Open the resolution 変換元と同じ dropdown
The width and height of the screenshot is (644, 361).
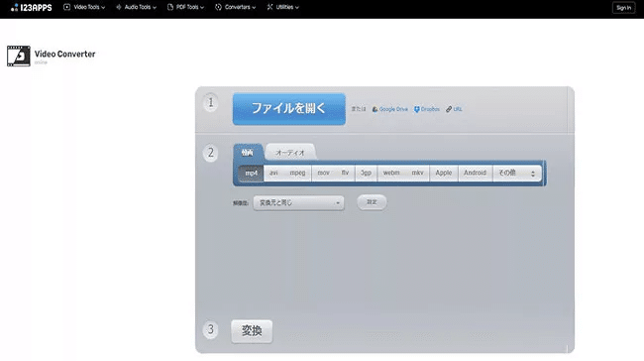[x=298, y=203]
